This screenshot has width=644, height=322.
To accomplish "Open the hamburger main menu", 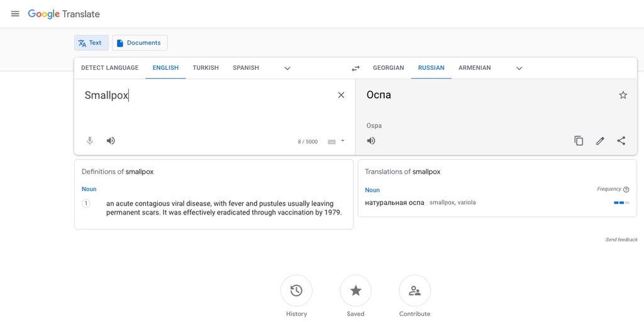I will click(x=15, y=14).
